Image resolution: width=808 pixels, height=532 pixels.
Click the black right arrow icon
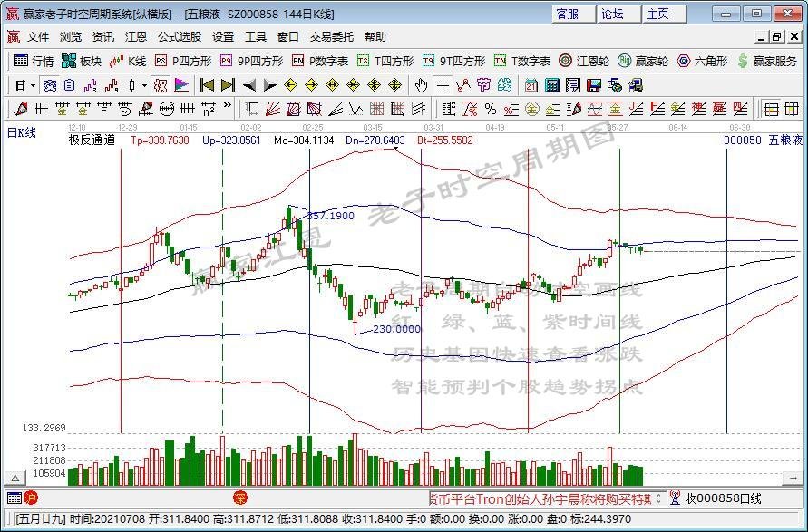[x=269, y=85]
